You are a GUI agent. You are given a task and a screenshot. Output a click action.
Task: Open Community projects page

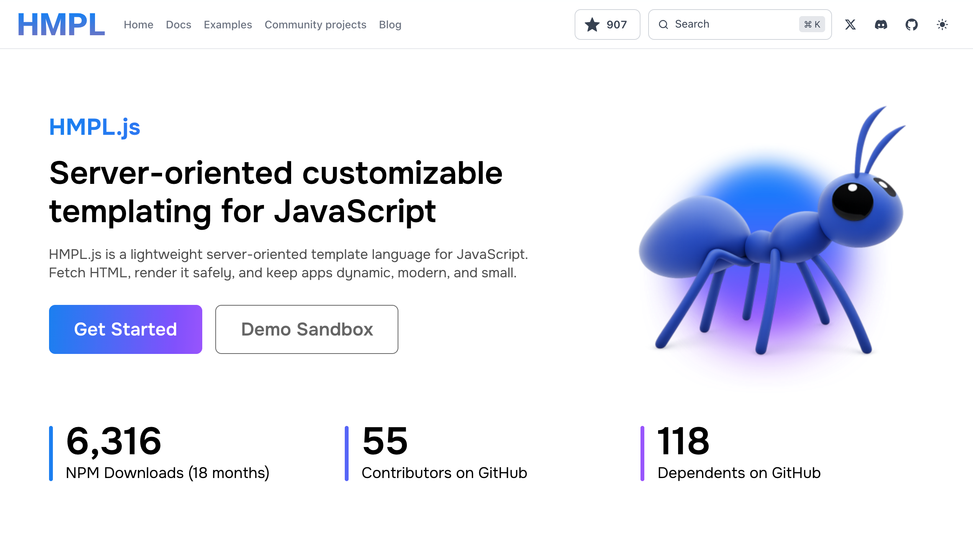pos(315,25)
